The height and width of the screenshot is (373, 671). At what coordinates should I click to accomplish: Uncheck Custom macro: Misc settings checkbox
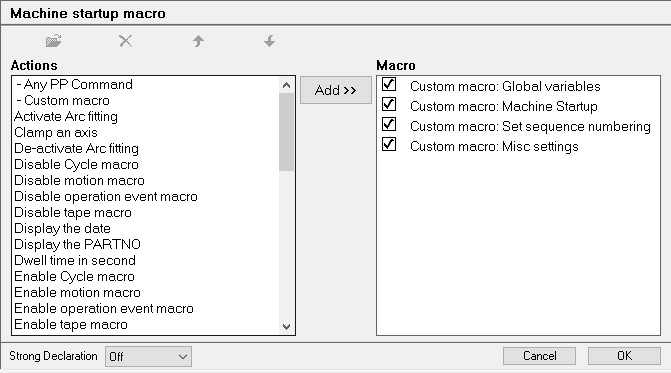click(389, 145)
